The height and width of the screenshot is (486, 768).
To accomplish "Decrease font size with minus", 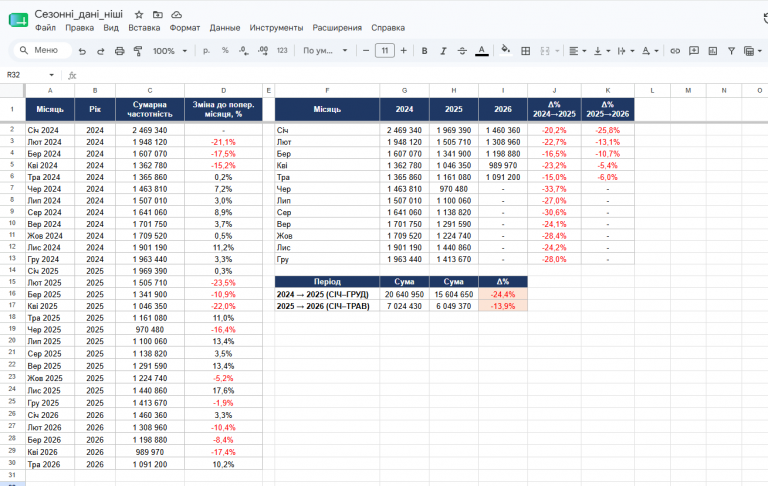I will [365, 50].
